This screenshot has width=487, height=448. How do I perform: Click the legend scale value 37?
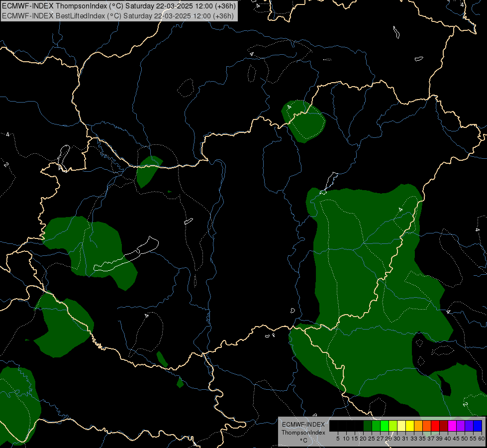pos(431,439)
